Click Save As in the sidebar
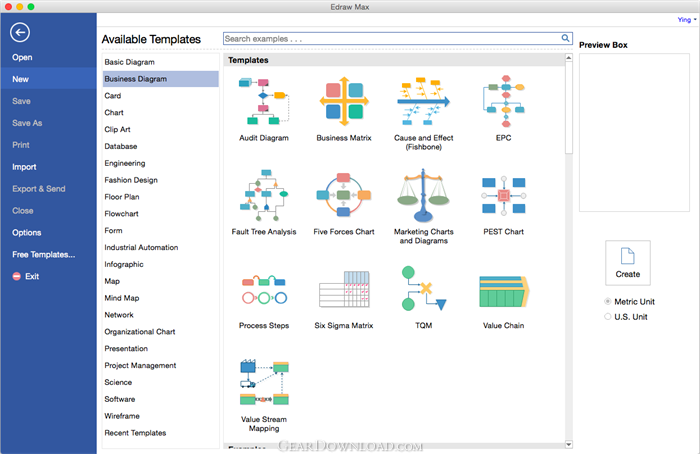 pos(27,123)
